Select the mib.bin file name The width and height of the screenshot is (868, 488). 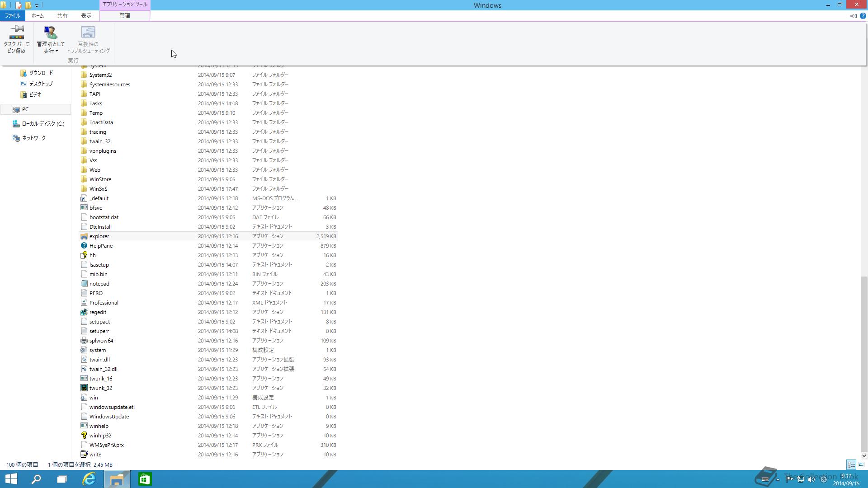tap(99, 274)
